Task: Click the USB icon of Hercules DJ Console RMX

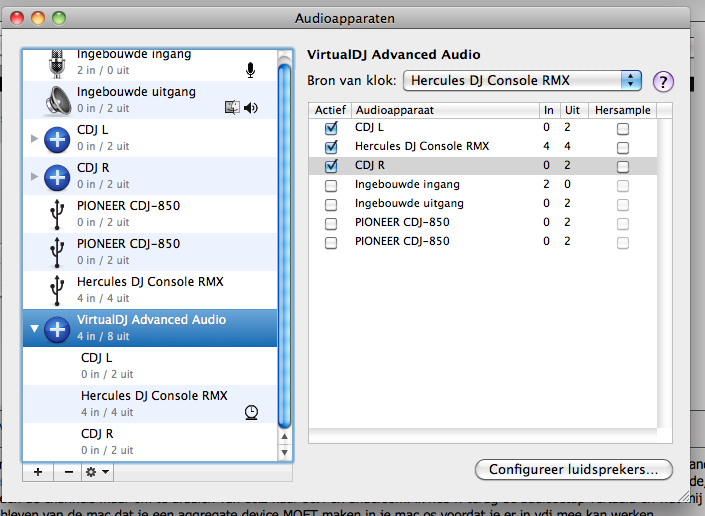Action: (57, 290)
